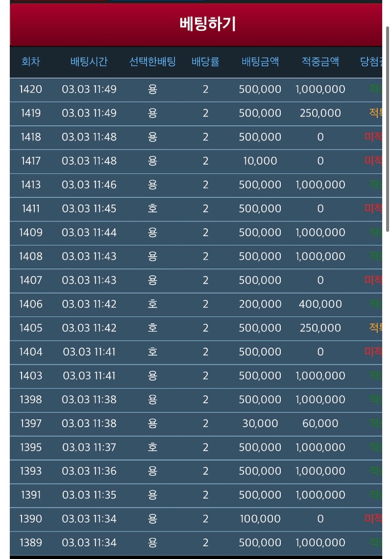392x559 pixels.
Task: Select the 10,000 bet amount in round 1417
Action: [x=260, y=161]
